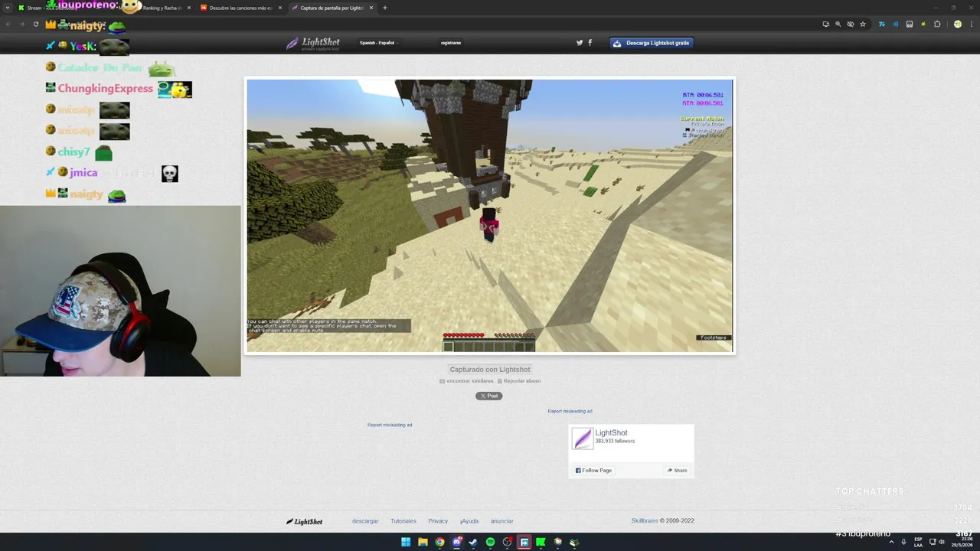
Task: Click the LightShot logo in footer
Action: pos(304,522)
